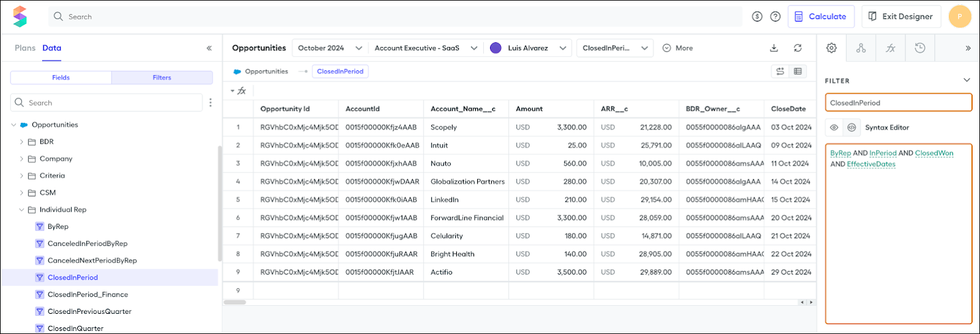The height and width of the screenshot is (334, 980).
Task: Click the table horizontal scrollbar
Action: click(x=235, y=302)
